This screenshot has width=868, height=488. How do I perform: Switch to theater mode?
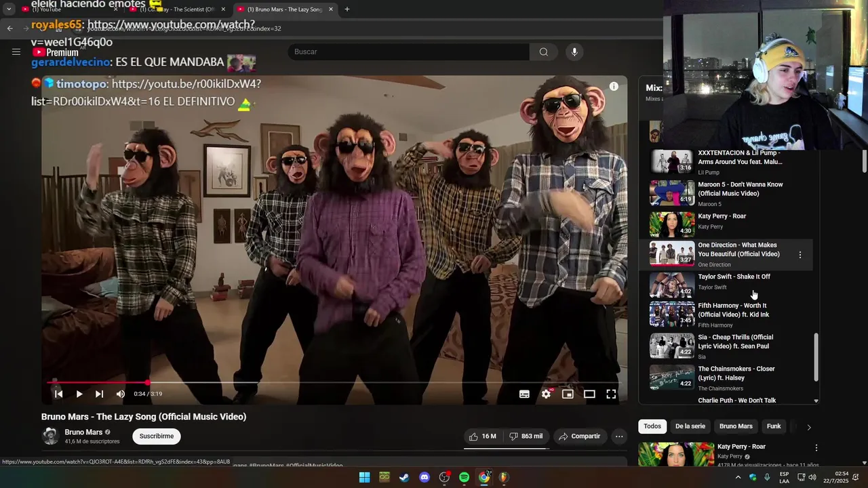point(589,394)
